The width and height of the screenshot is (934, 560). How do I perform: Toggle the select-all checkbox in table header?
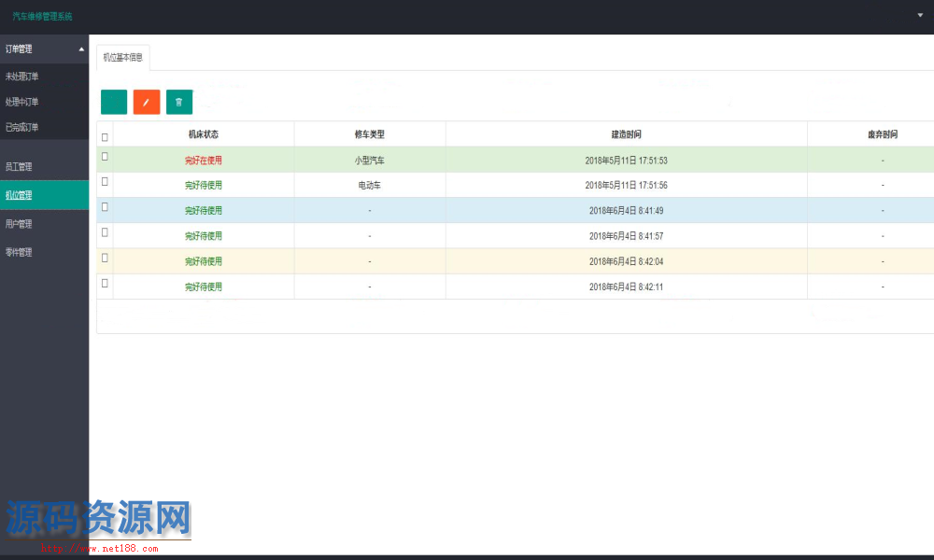[x=105, y=136]
